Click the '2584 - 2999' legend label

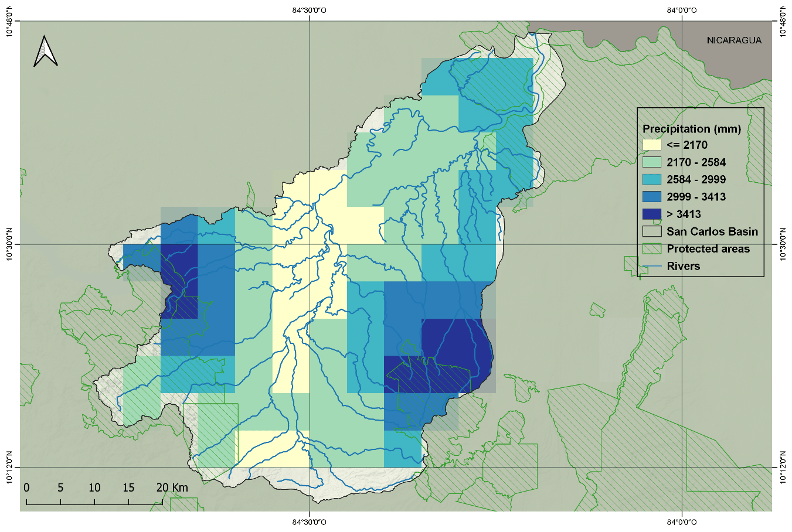(696, 179)
